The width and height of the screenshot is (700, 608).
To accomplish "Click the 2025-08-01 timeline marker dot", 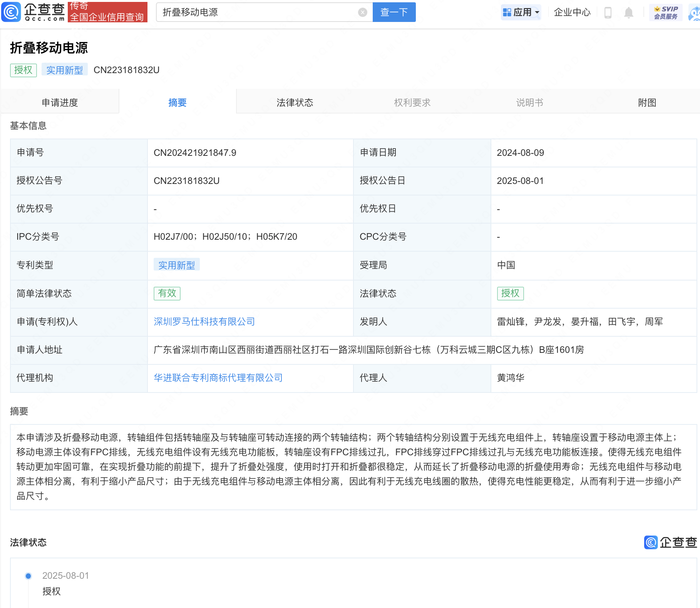I will (28, 576).
